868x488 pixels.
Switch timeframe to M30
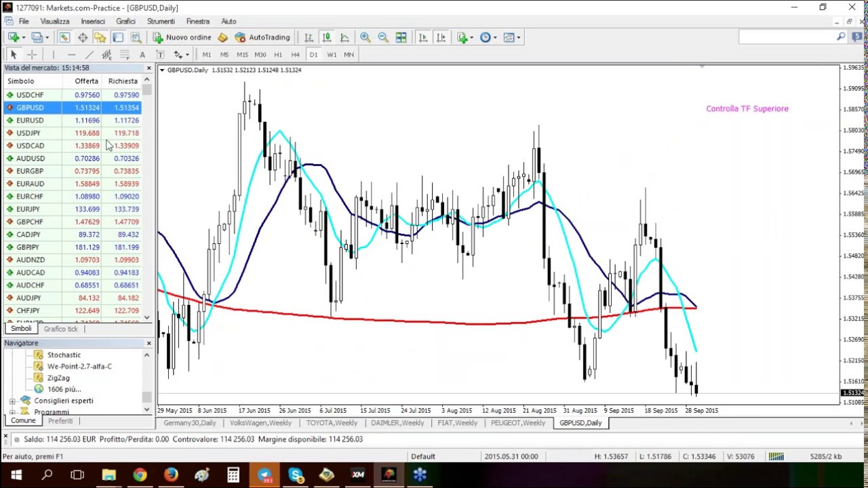(x=260, y=54)
